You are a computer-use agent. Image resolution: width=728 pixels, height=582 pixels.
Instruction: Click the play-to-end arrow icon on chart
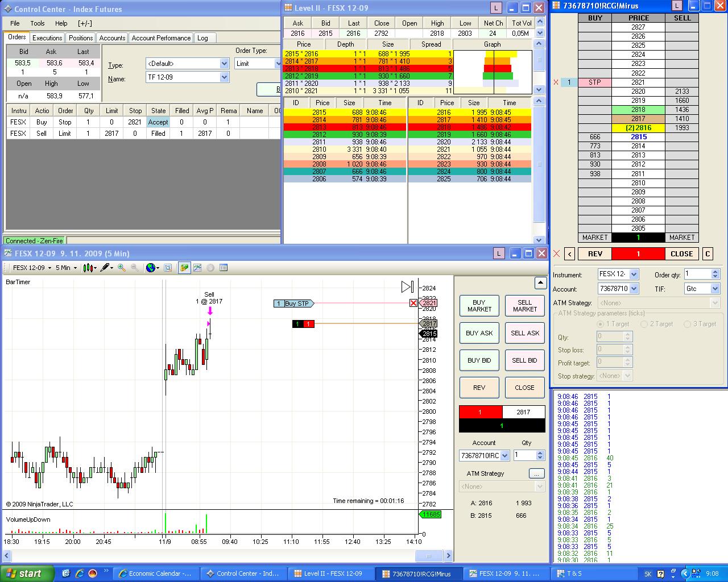click(407, 287)
